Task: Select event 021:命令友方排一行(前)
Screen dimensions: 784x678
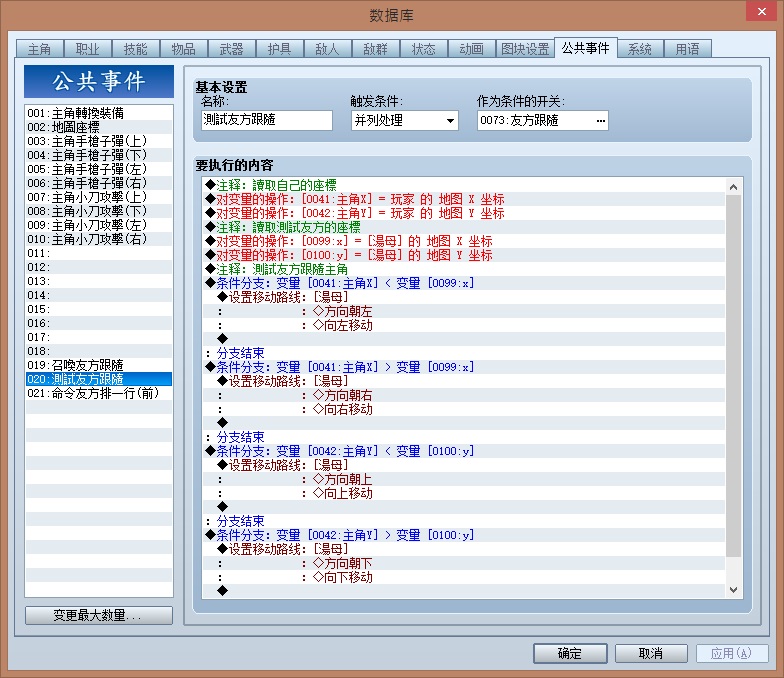Action: click(98, 393)
